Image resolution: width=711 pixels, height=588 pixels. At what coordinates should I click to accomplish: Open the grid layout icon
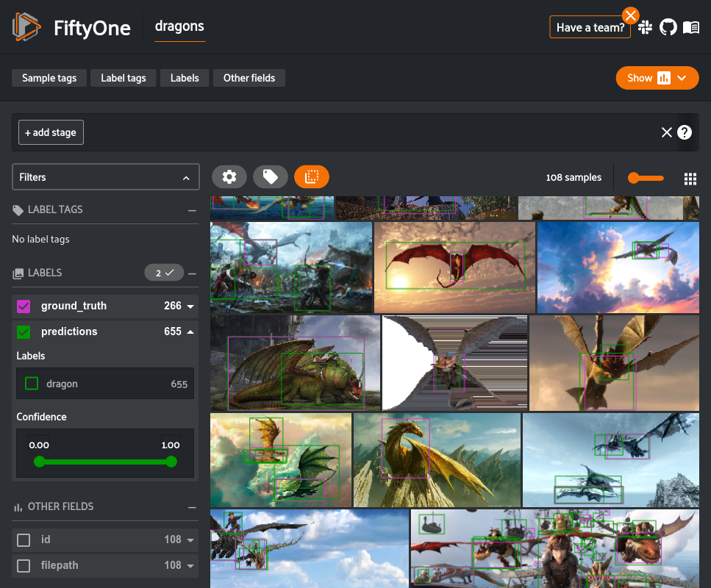point(690,179)
